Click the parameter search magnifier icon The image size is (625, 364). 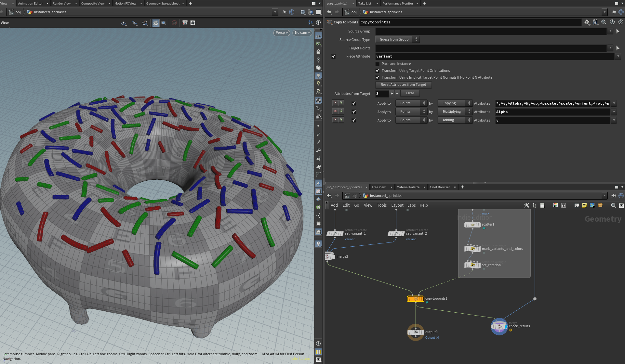click(x=604, y=22)
